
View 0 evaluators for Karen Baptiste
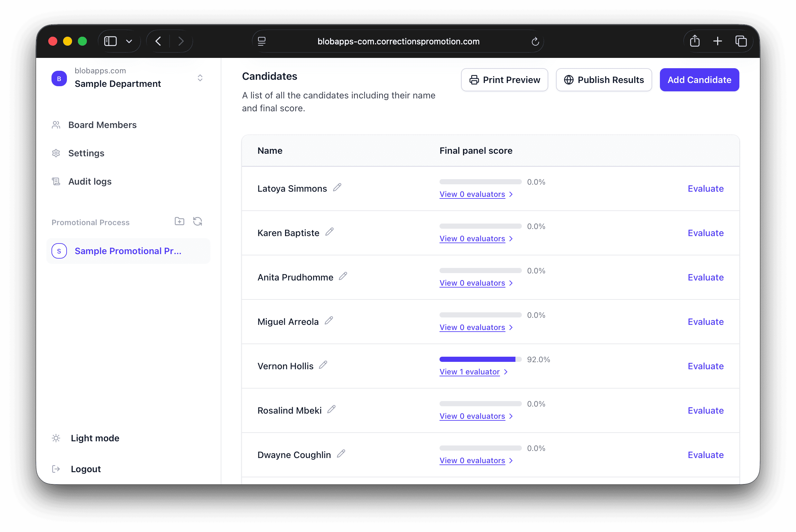coord(477,239)
